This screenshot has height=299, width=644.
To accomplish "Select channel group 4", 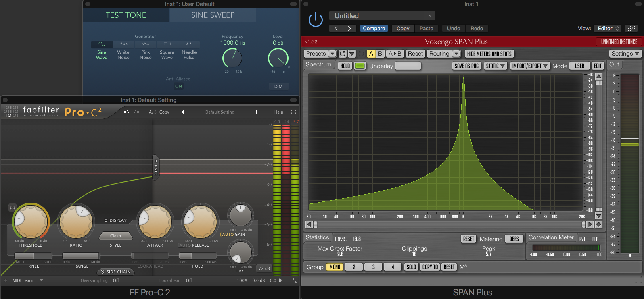I will coord(393,267).
